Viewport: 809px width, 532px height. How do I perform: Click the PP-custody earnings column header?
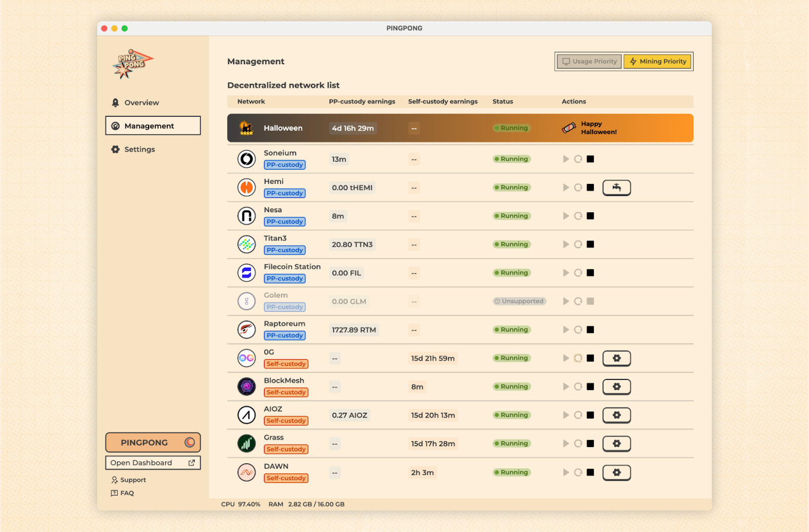tap(362, 102)
